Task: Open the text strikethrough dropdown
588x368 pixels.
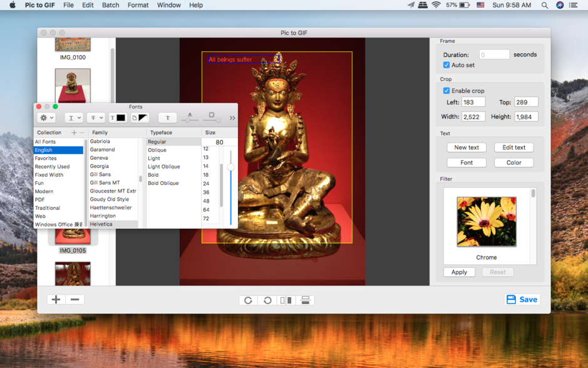Action: click(96, 118)
